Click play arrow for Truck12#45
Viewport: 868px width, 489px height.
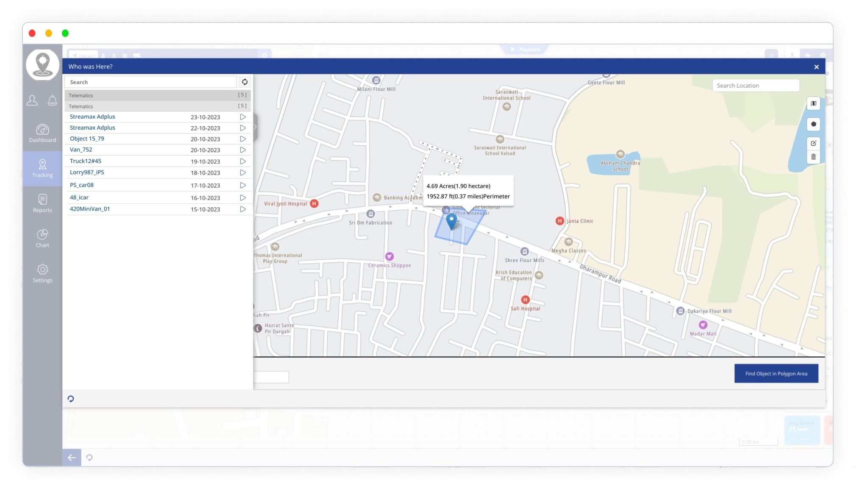tap(243, 161)
